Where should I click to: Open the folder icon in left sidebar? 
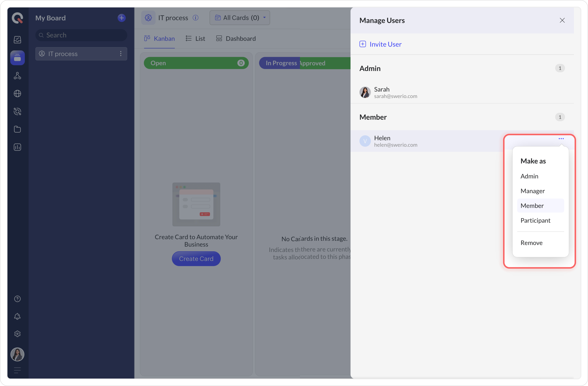(17, 129)
